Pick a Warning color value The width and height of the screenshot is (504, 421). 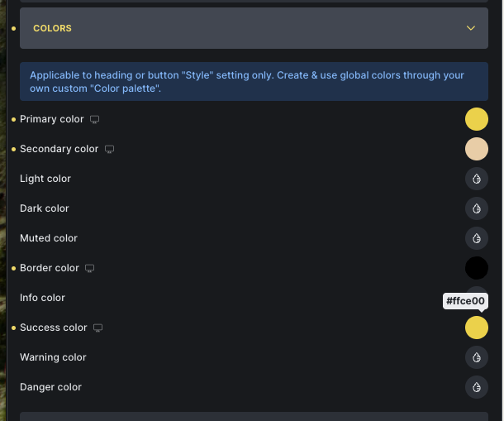point(477,357)
